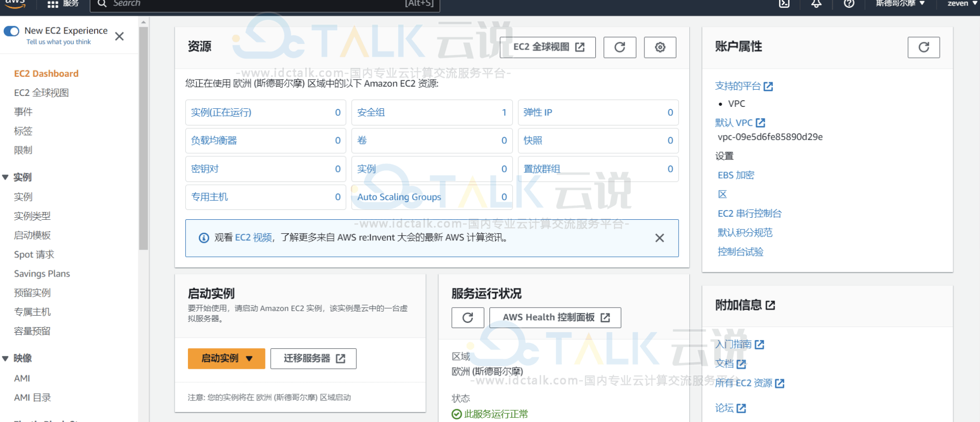Click the 附加信息 external link icon
This screenshot has height=422, width=980.
click(770, 305)
